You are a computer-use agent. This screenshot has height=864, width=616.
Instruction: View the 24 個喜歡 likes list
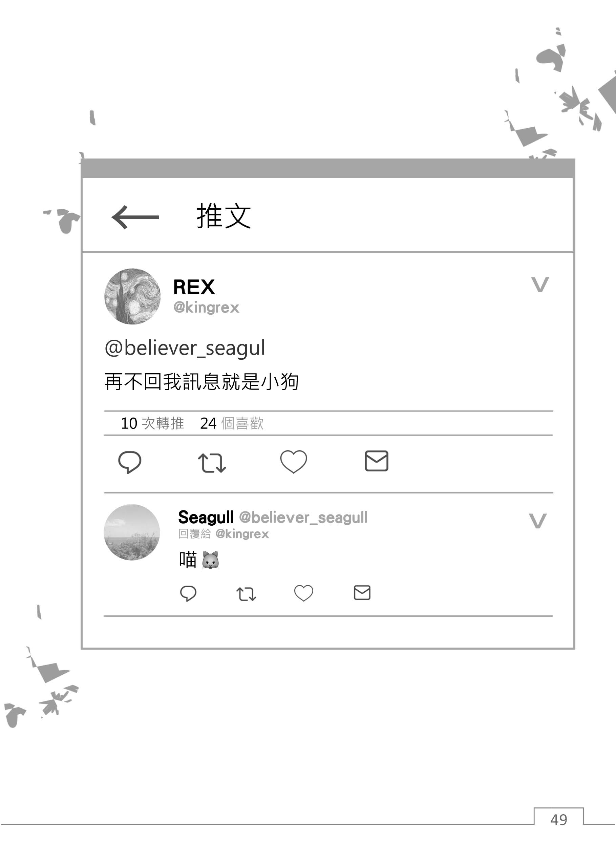(x=232, y=423)
